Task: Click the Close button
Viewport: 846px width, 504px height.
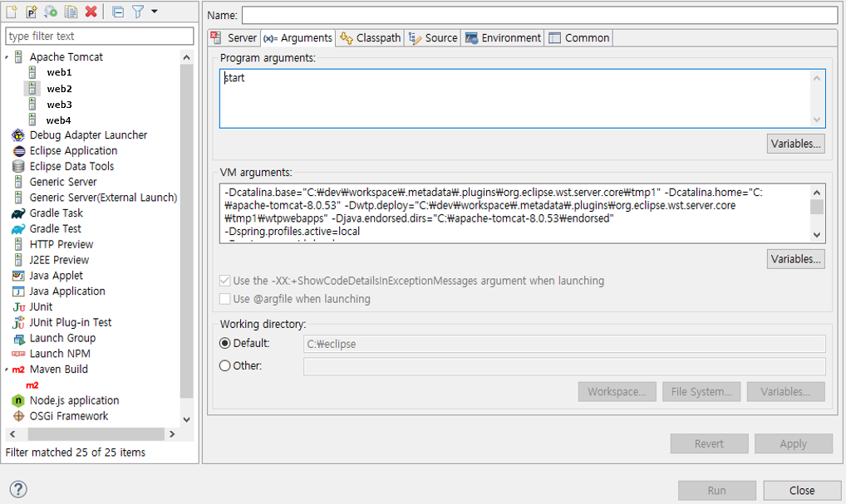Action: tap(802, 491)
